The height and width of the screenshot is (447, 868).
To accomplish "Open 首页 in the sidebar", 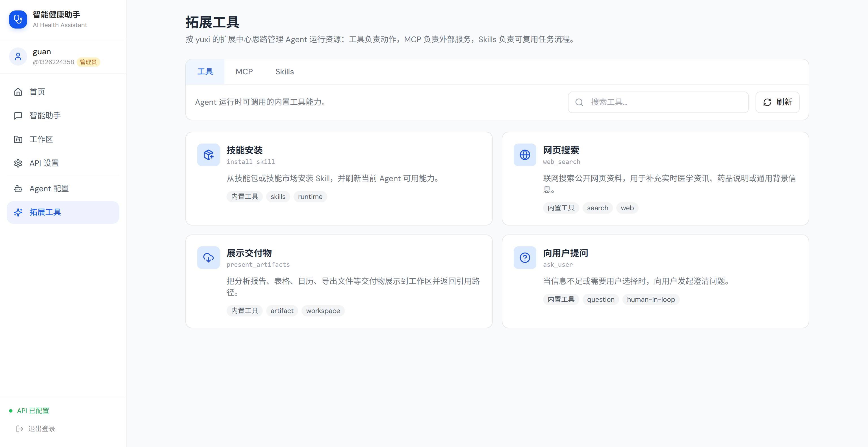I will pyautogui.click(x=63, y=92).
